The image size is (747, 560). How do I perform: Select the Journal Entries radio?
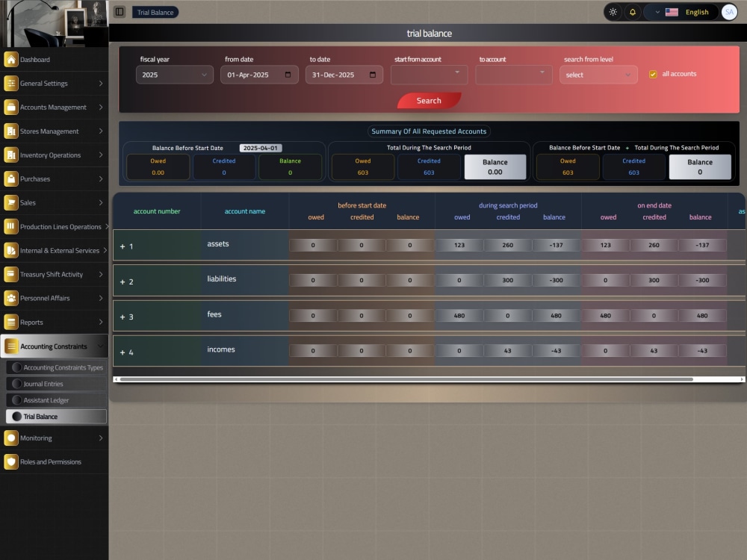(x=16, y=383)
